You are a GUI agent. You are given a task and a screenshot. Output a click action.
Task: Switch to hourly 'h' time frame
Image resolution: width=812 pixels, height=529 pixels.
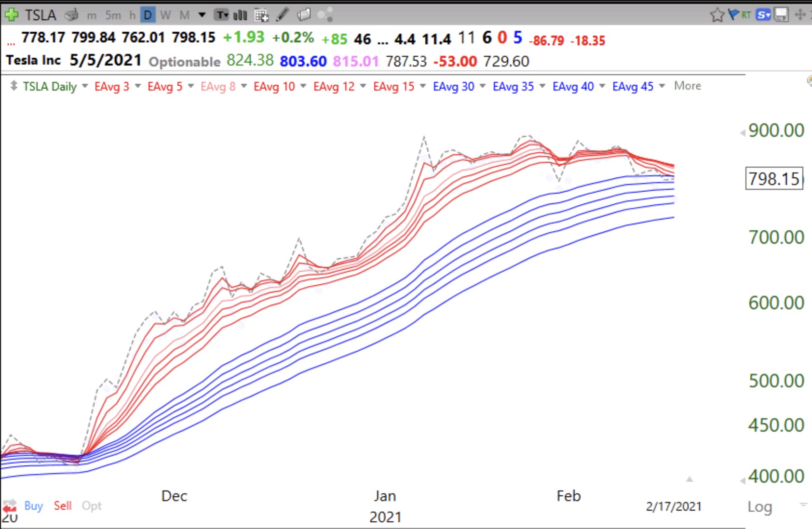[132, 15]
